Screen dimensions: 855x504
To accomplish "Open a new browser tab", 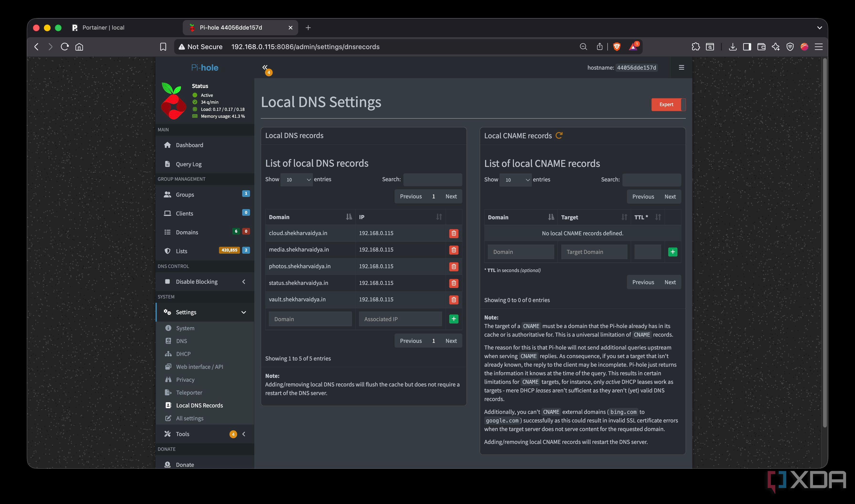I will coord(308,27).
